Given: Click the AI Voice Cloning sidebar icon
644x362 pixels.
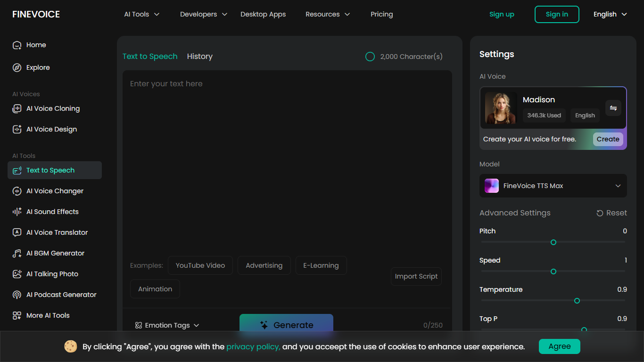Looking at the screenshot, I should tap(17, 108).
